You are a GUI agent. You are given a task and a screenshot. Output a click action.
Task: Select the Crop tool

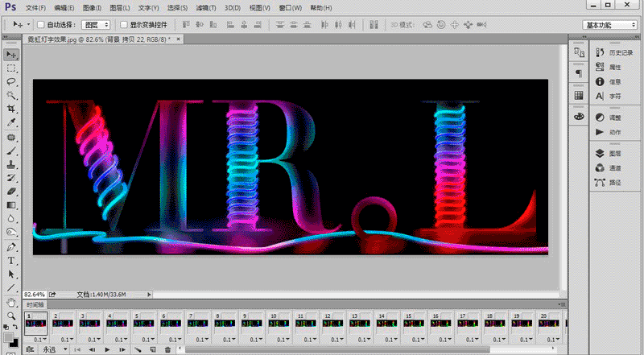(x=11, y=109)
